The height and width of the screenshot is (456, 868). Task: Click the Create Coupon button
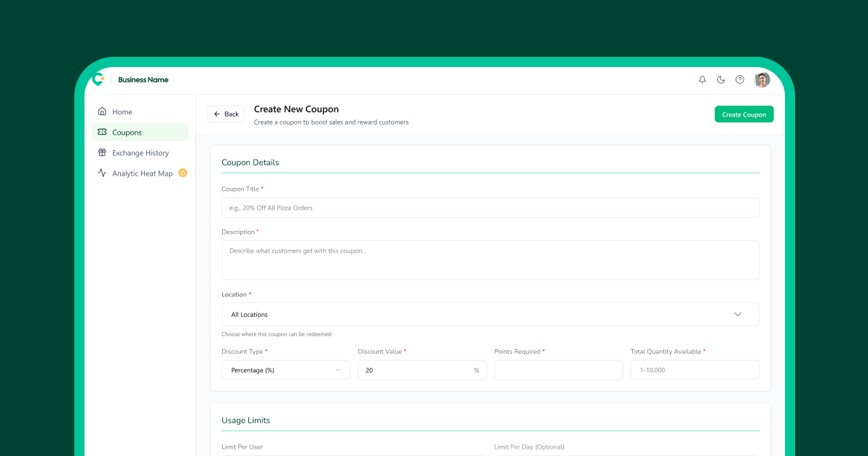[x=744, y=114]
